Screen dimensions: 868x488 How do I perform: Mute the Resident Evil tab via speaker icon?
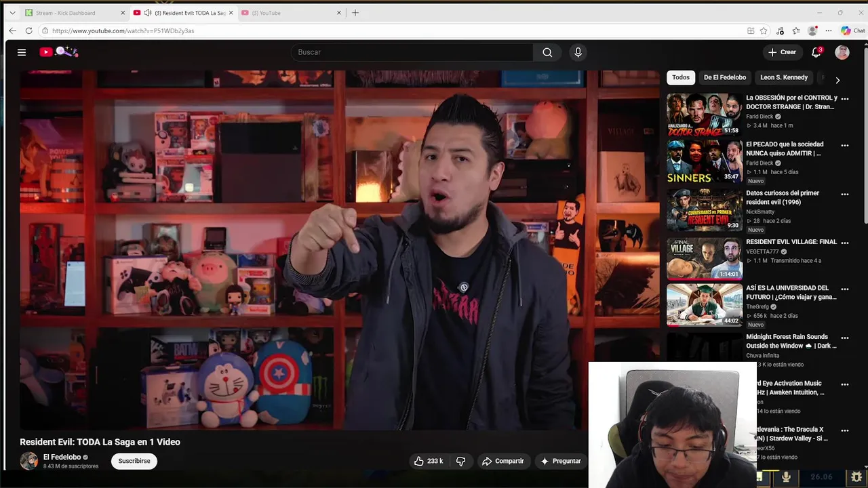pyautogui.click(x=148, y=13)
